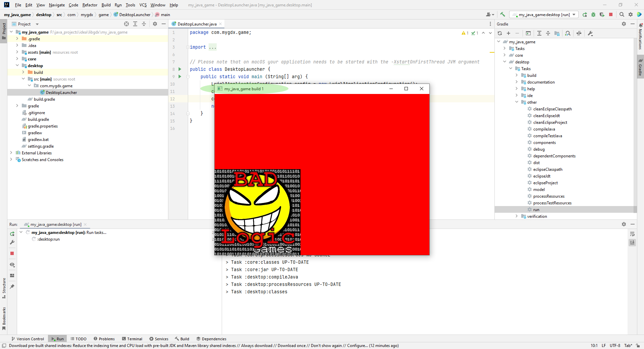Switch to the Terminal tab

click(132, 339)
